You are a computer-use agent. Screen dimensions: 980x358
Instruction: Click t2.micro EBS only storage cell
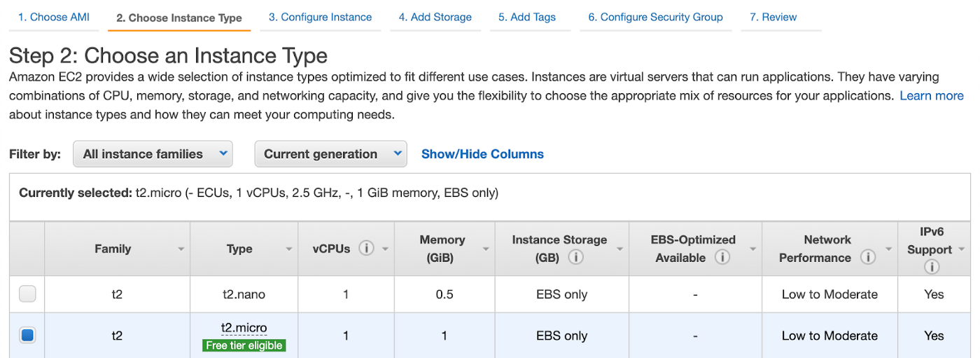pos(561,336)
